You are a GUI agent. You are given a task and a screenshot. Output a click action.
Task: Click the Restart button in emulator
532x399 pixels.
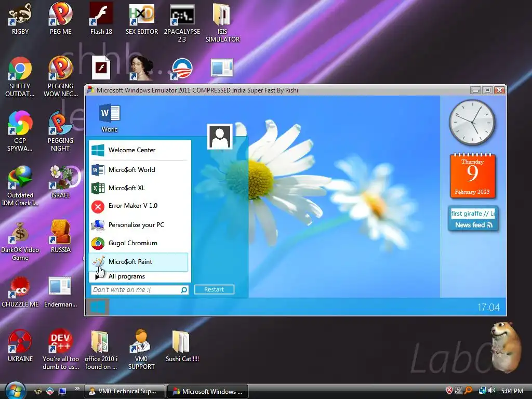pyautogui.click(x=214, y=289)
